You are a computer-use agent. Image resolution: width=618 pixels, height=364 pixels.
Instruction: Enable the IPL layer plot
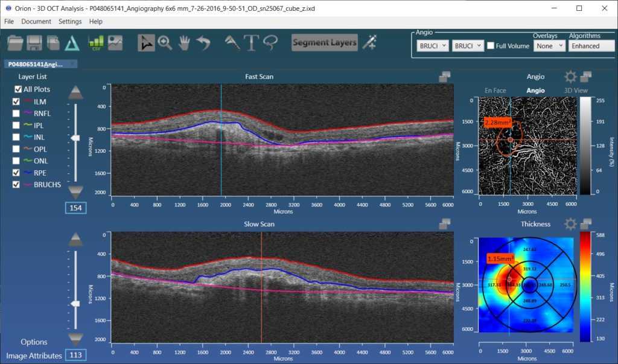click(17, 125)
